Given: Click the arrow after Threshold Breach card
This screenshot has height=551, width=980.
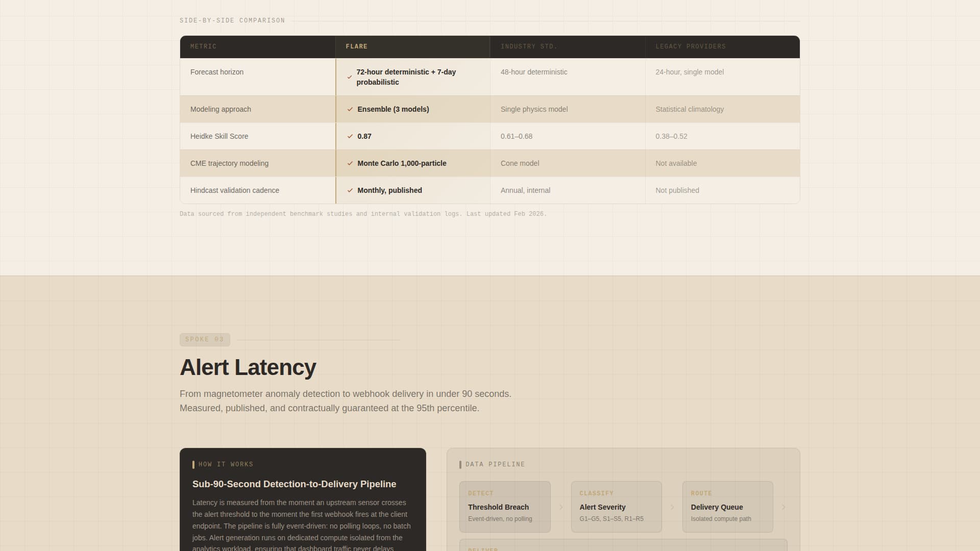Looking at the screenshot, I should coord(561,507).
